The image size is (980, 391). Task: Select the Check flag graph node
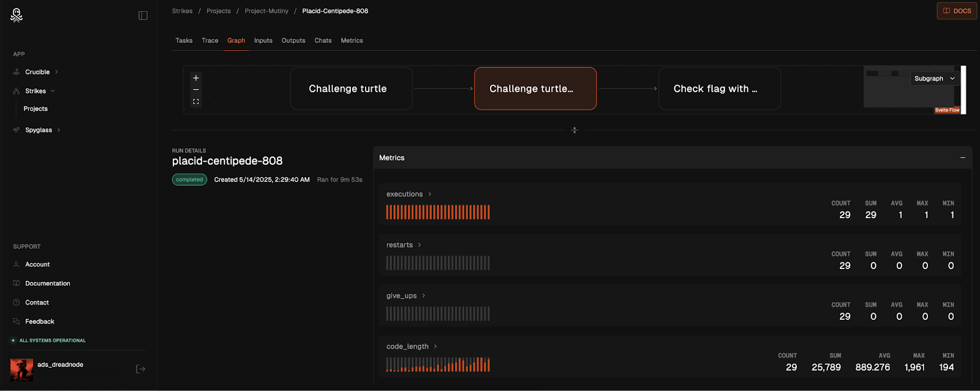(719, 89)
